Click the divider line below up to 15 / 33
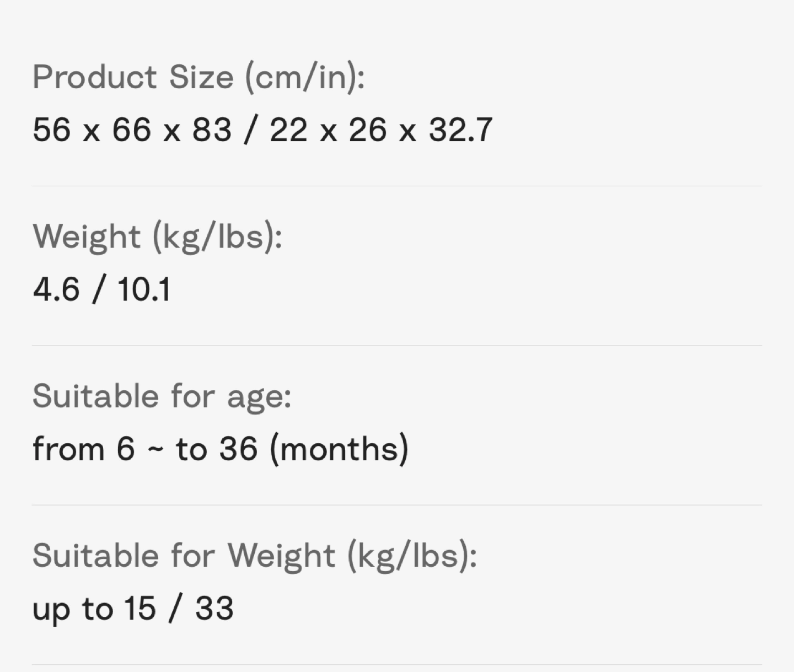794x672 pixels. coord(397,665)
